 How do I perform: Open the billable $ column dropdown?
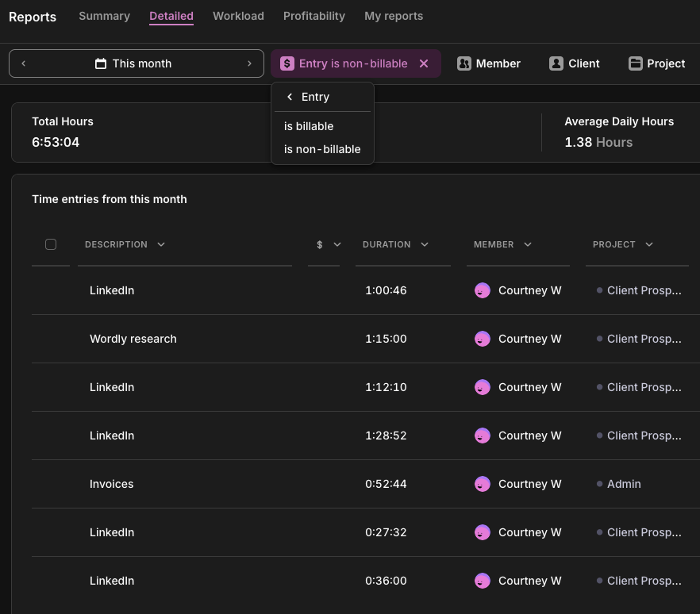coord(337,244)
